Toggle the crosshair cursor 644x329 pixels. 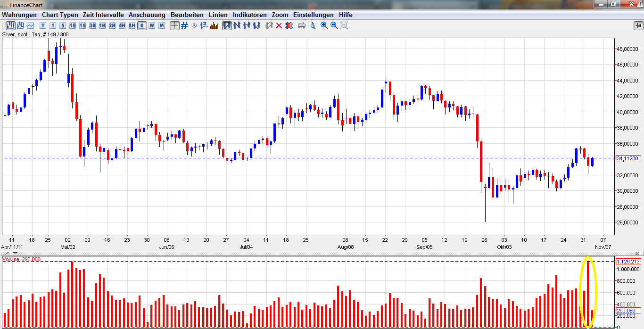[x=174, y=25]
